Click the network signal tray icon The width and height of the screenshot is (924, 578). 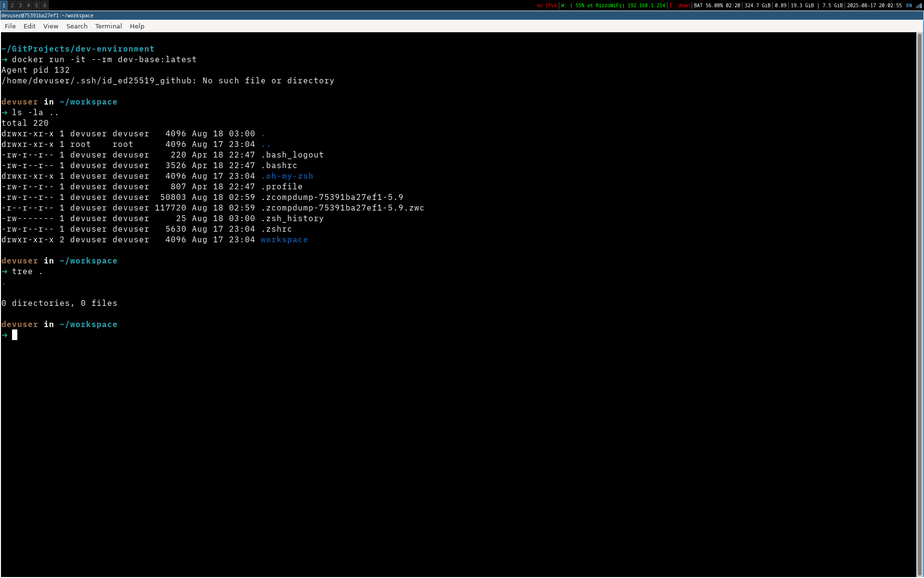pyautogui.click(x=919, y=5)
